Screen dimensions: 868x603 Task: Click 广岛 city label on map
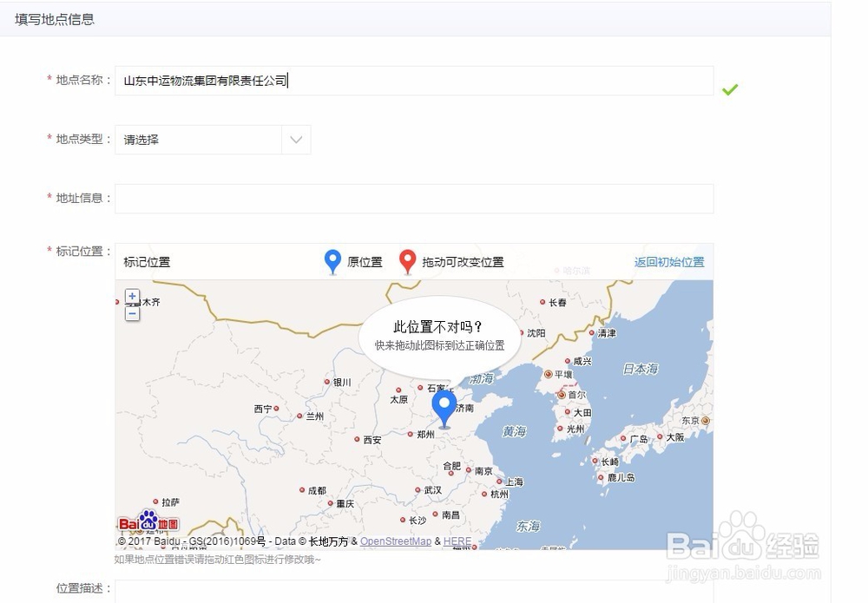coord(639,439)
